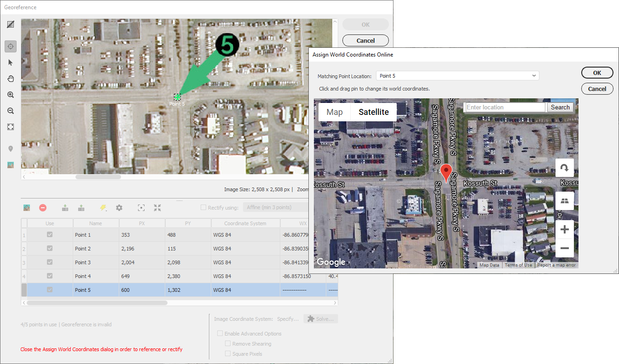Click the Name column header
This screenshot has height=364, width=619.
coord(96,223)
